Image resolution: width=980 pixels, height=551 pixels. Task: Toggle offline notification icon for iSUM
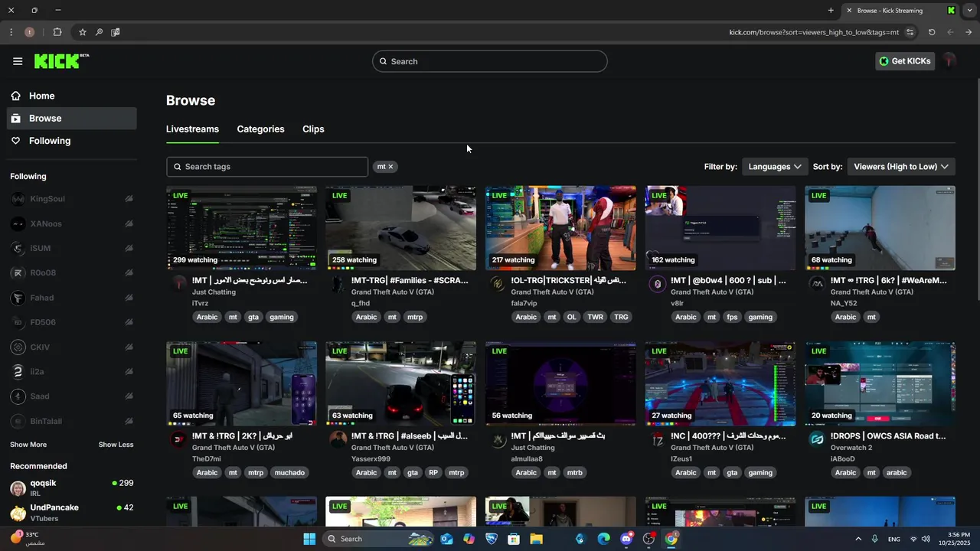click(x=129, y=248)
